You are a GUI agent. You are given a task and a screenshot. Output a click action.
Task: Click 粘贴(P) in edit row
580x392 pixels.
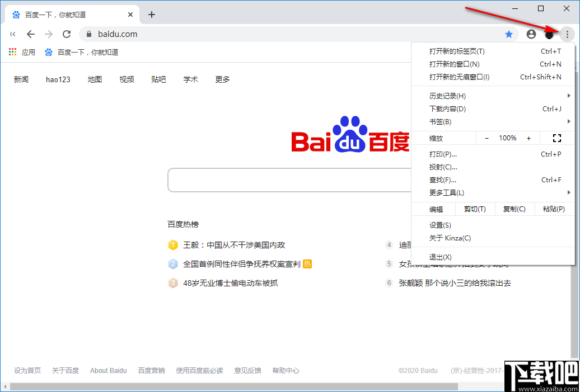554,209
